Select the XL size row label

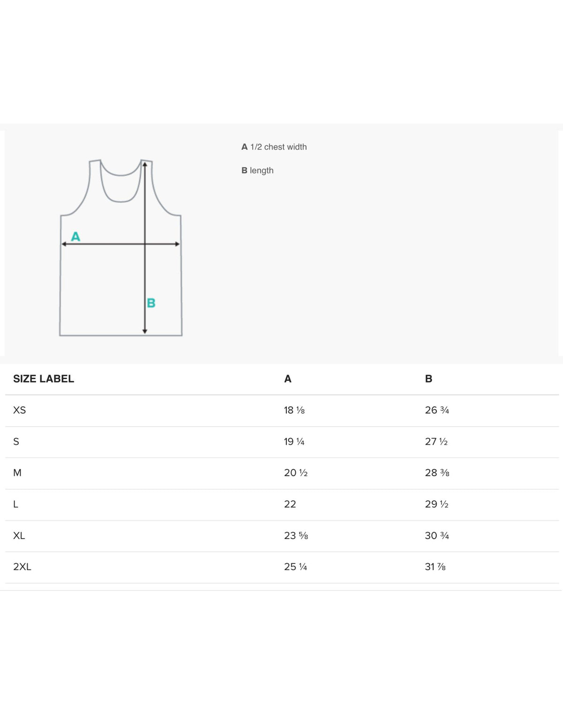pos(19,535)
